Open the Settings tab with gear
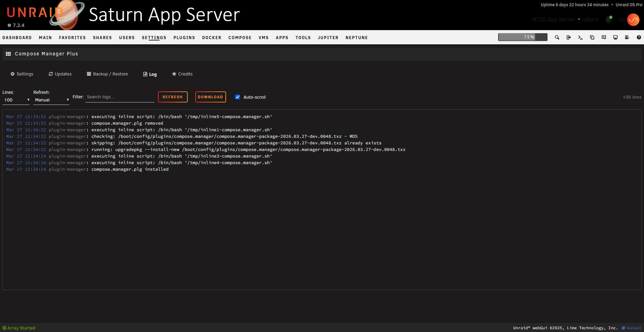The image size is (644, 332). [22, 74]
